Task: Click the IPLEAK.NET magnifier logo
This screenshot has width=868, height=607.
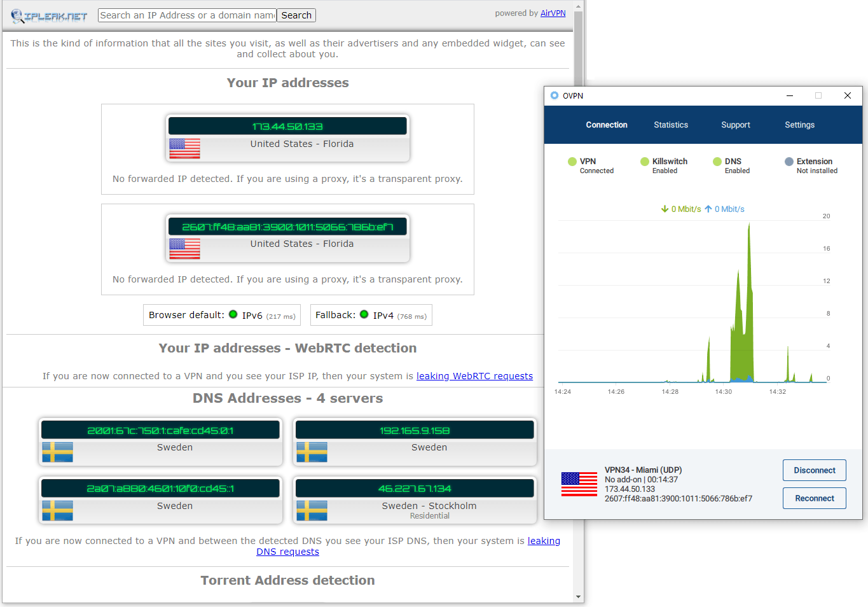Action: click(17, 14)
